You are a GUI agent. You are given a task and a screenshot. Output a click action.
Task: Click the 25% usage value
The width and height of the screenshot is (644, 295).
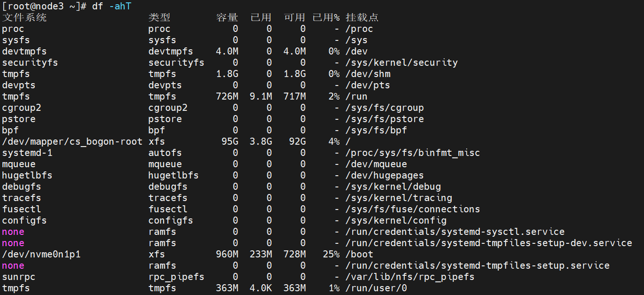pos(331,254)
